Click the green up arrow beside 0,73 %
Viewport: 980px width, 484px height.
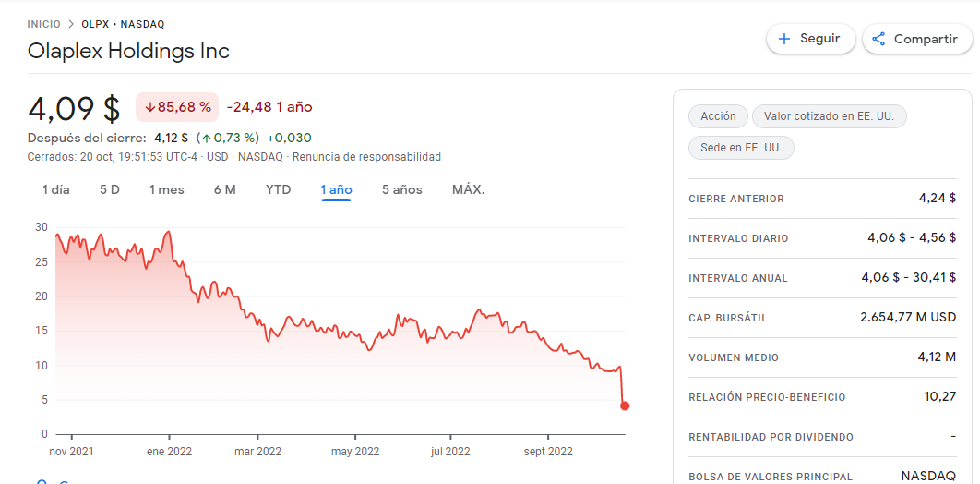[206, 139]
